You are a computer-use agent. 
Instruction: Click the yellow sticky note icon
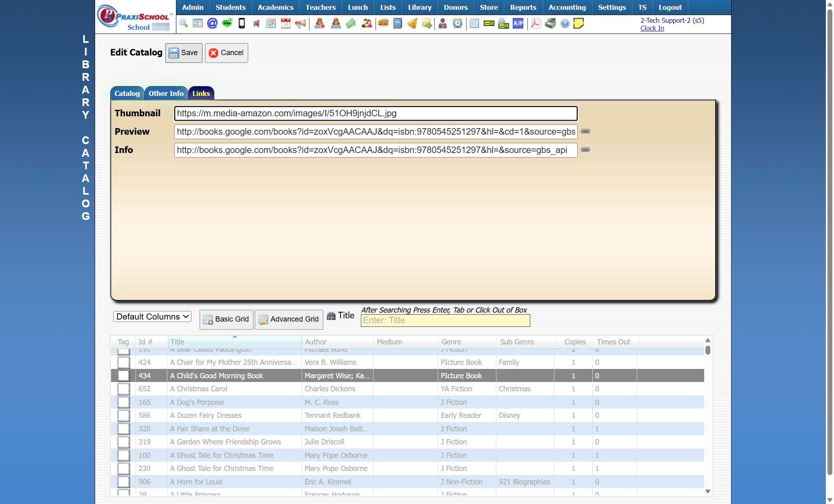pyautogui.click(x=578, y=24)
